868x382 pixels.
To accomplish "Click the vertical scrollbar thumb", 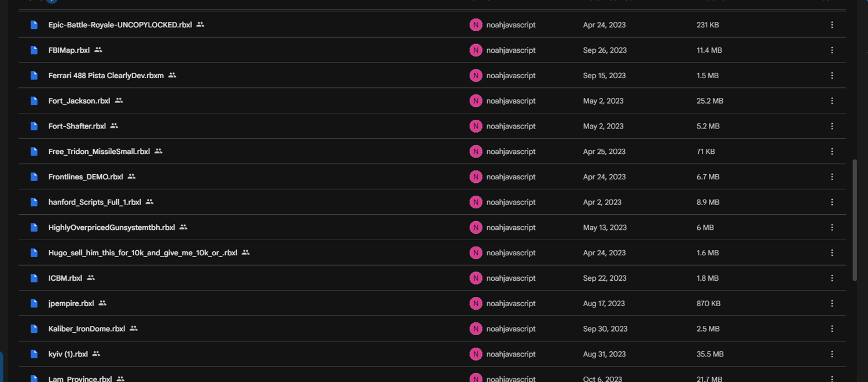I will click(x=855, y=220).
